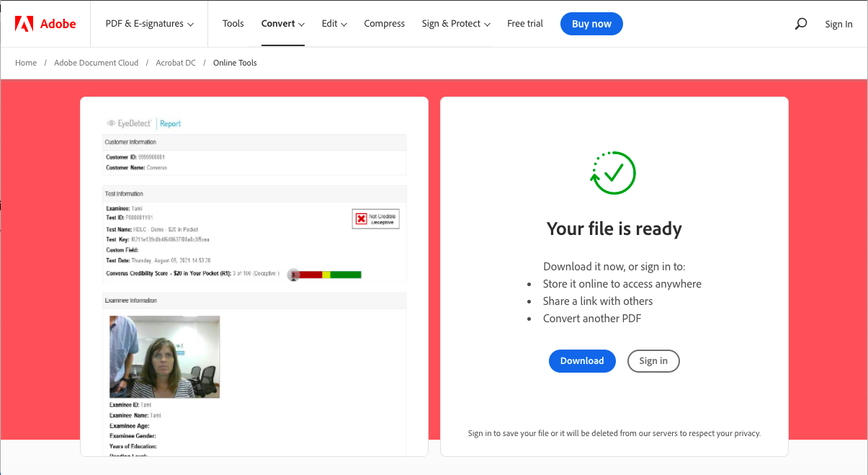Click the Not Credible red X icon
This screenshot has width=868, height=475.
point(361,218)
